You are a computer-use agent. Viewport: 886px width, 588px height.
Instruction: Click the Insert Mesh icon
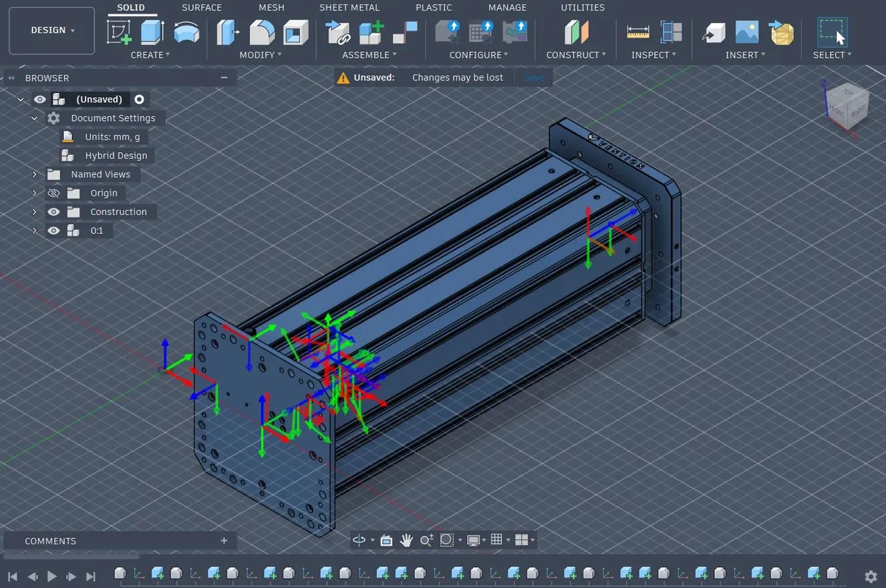781,32
